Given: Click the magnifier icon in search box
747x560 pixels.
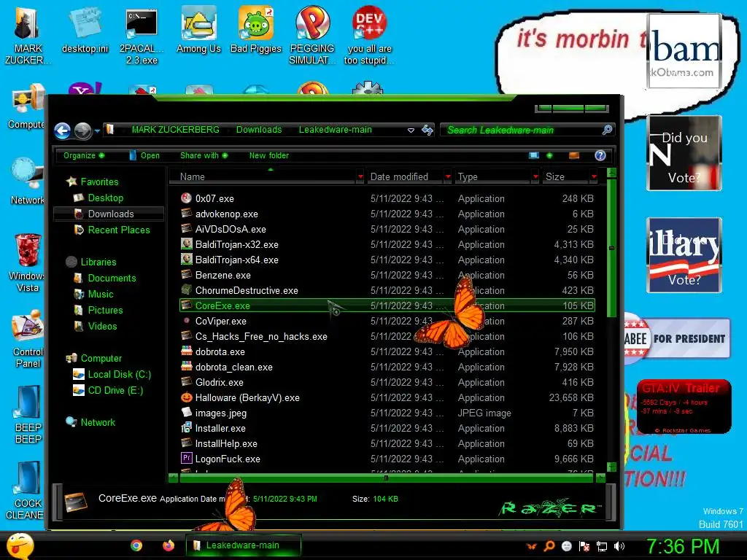Looking at the screenshot, I should point(608,130).
